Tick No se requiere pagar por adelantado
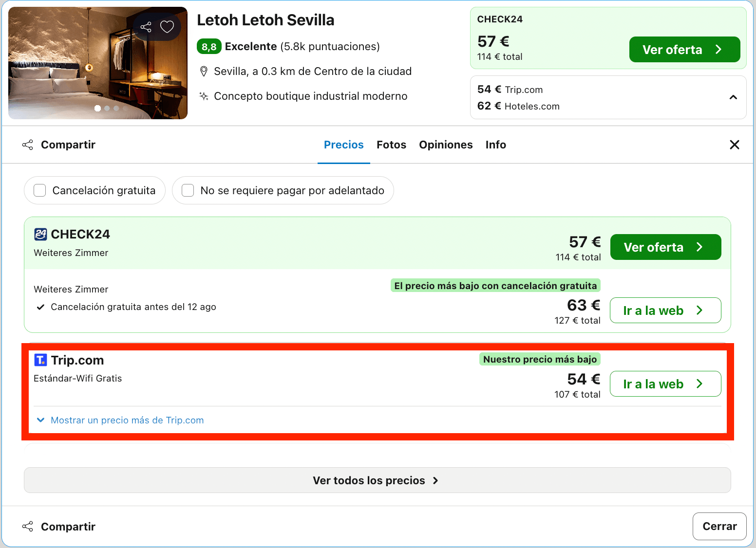756x548 pixels. 188,190
